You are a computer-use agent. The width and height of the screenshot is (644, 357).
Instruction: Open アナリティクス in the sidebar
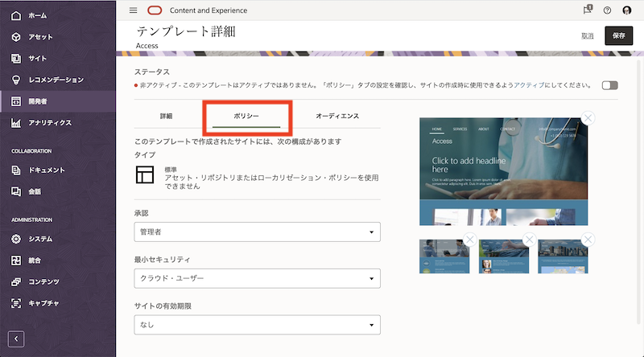pos(50,123)
